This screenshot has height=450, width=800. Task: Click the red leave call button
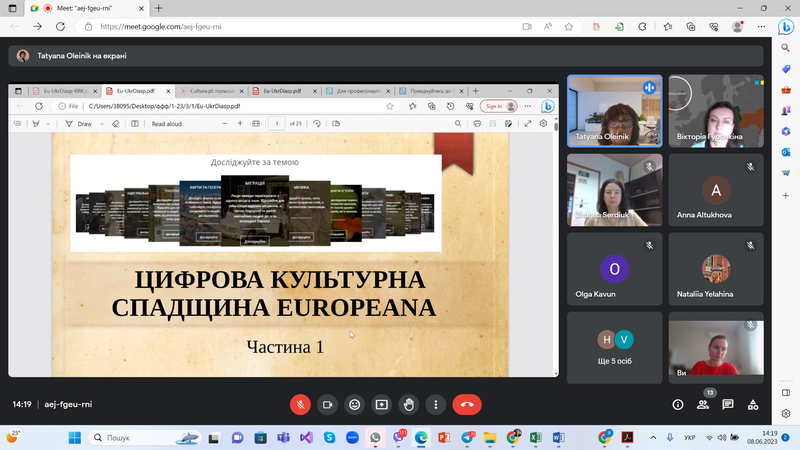pyautogui.click(x=467, y=405)
